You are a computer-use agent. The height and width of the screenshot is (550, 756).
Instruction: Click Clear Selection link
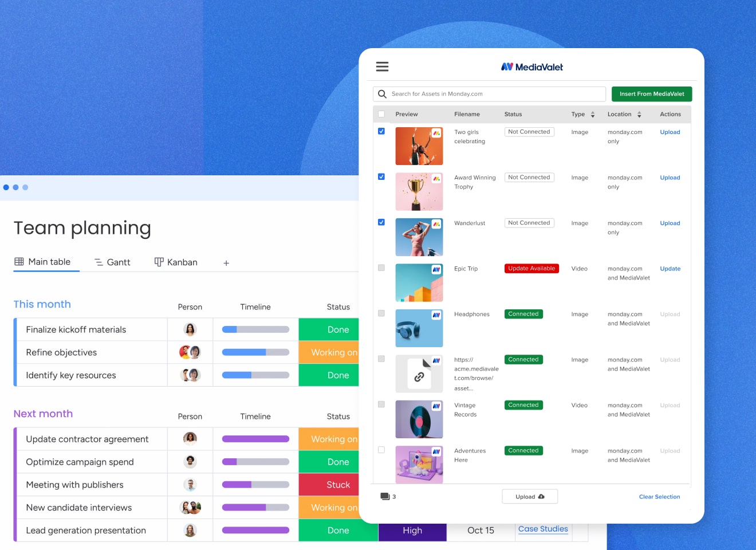pyautogui.click(x=660, y=497)
